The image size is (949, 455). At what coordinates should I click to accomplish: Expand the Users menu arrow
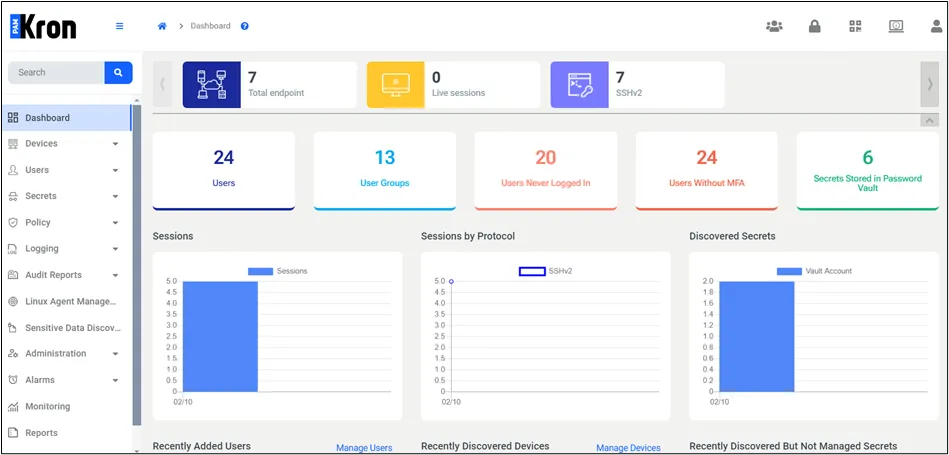[x=115, y=171]
